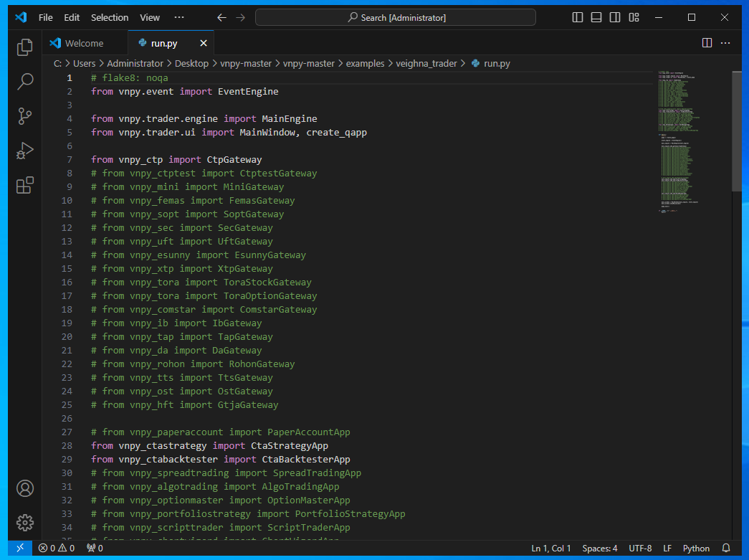The width and height of the screenshot is (749, 560).
Task: Click the flake8: noqa comment on line 1
Action: click(130, 78)
